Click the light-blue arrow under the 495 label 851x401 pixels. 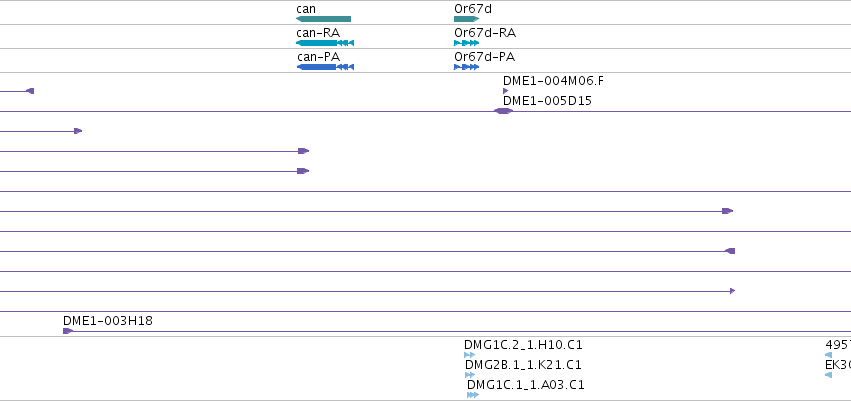[828, 355]
